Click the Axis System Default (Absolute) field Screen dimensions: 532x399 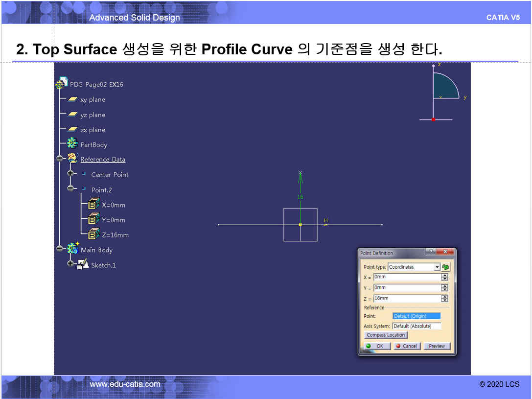(x=416, y=326)
